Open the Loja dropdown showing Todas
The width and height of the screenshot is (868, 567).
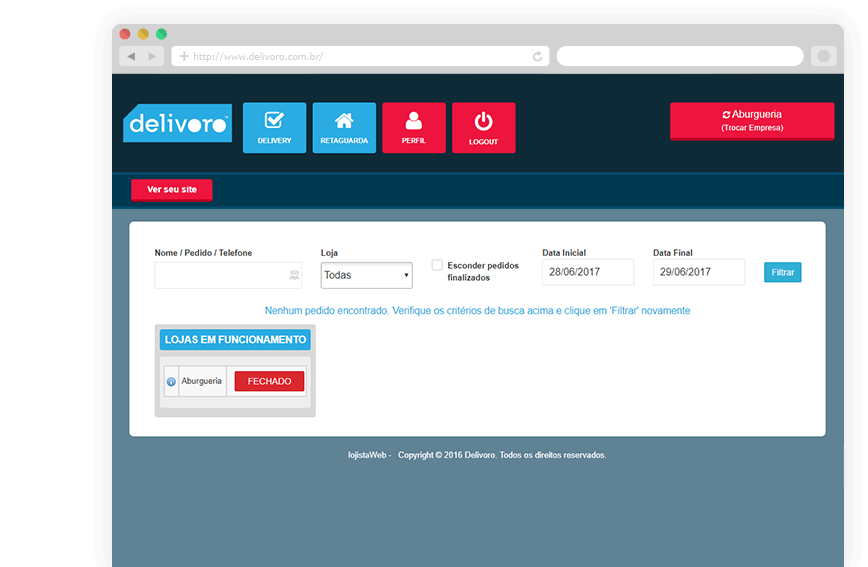click(366, 275)
